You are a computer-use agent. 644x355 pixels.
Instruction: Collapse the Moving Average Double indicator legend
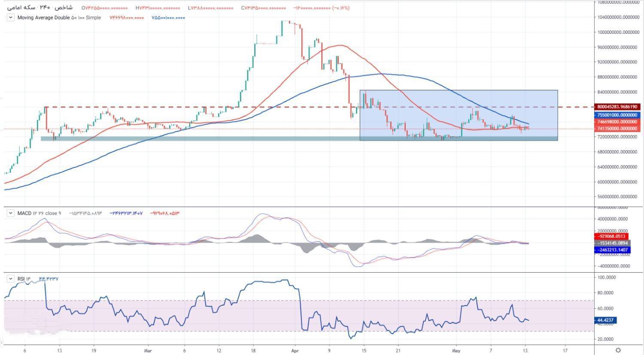pos(11,18)
